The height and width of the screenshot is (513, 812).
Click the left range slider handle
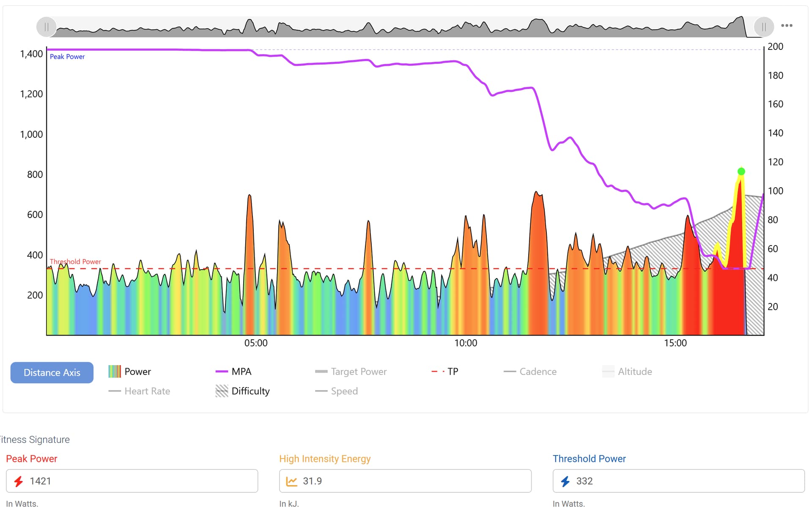click(47, 27)
